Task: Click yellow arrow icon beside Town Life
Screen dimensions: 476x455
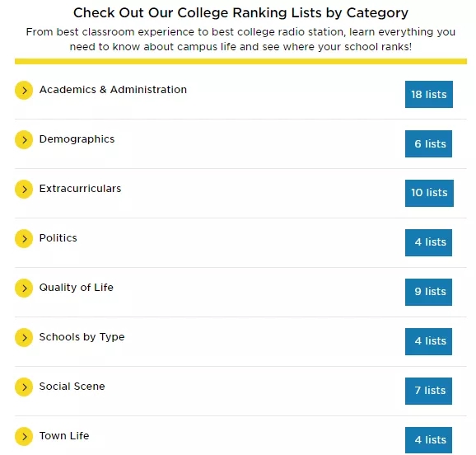Action: tap(24, 437)
